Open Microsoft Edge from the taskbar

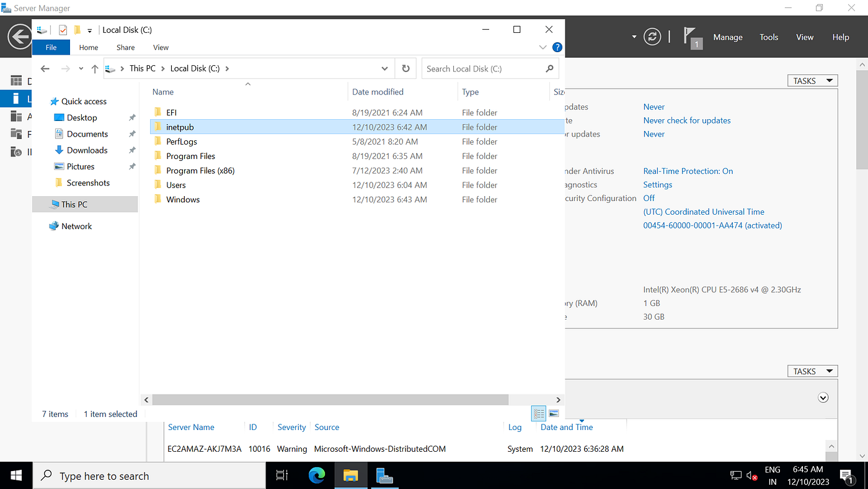(317, 476)
